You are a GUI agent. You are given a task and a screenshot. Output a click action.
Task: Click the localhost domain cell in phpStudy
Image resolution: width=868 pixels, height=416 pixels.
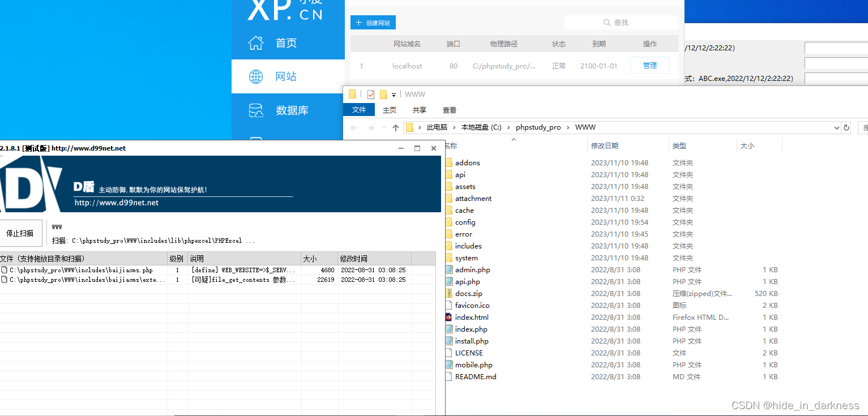[x=407, y=66]
